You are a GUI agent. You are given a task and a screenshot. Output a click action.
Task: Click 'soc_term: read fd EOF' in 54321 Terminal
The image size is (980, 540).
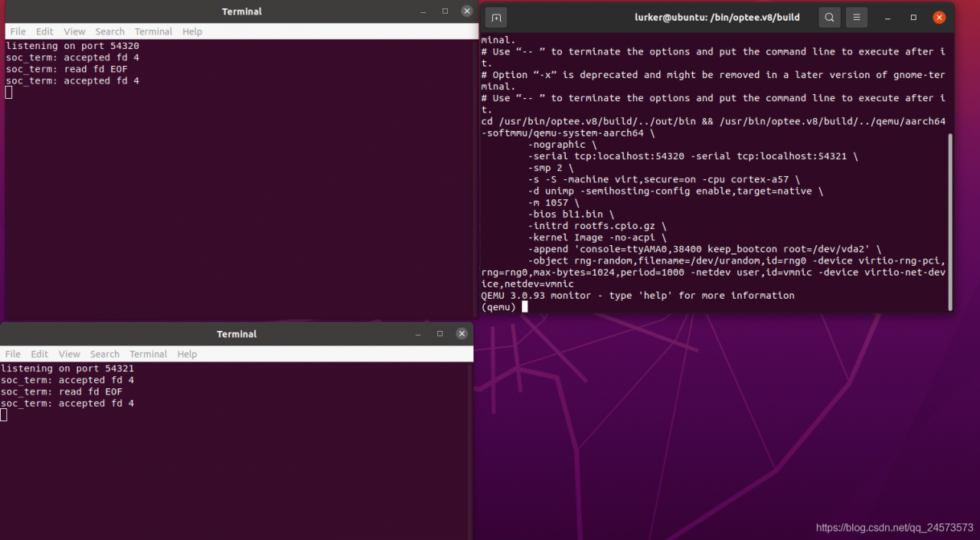point(61,391)
